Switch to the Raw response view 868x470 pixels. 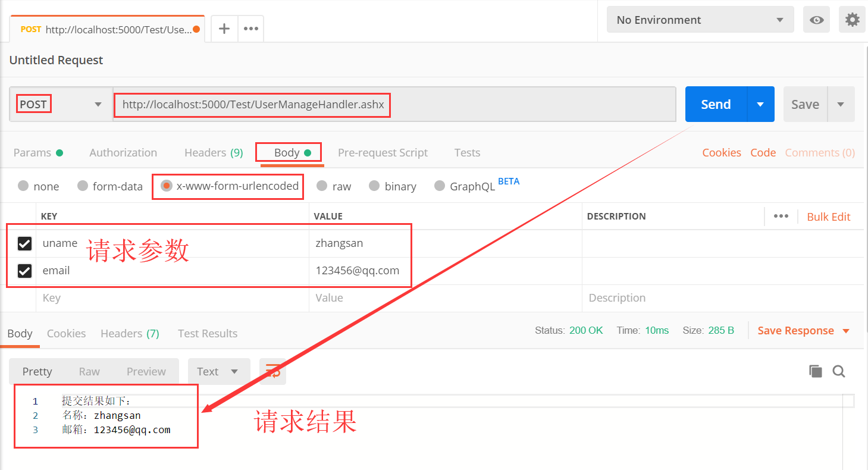89,371
